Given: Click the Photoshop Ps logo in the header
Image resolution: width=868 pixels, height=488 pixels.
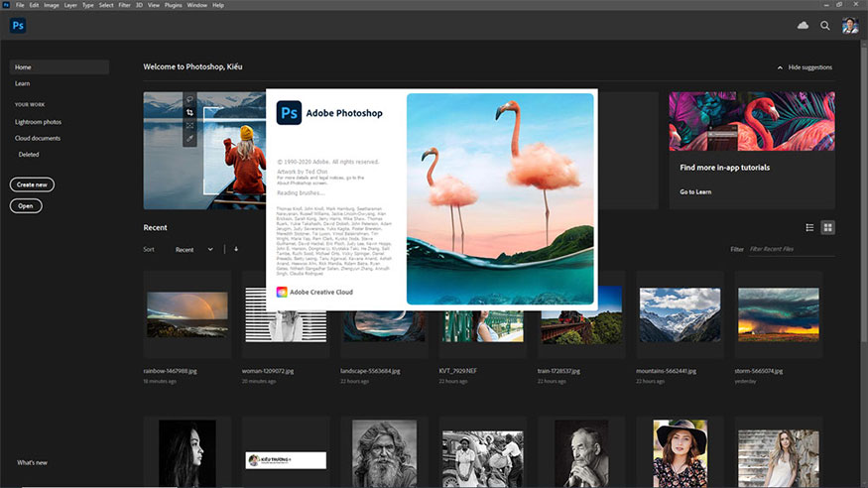Looking at the screenshot, I should (x=18, y=26).
